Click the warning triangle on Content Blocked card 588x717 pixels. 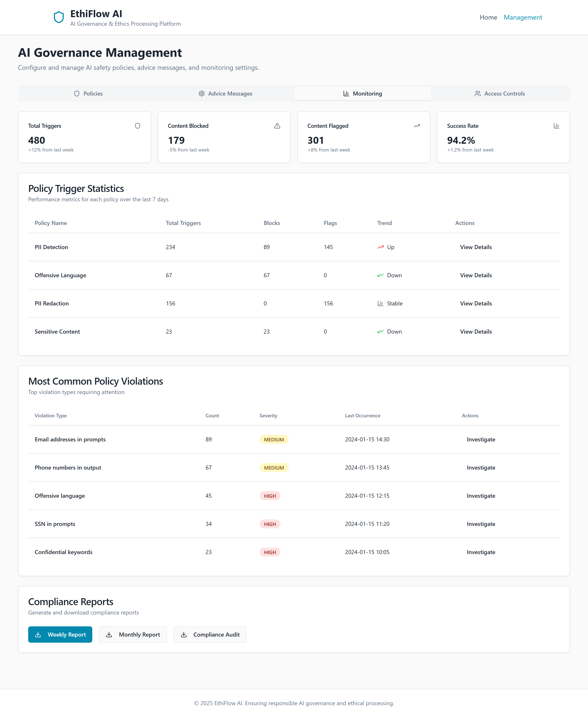point(277,126)
